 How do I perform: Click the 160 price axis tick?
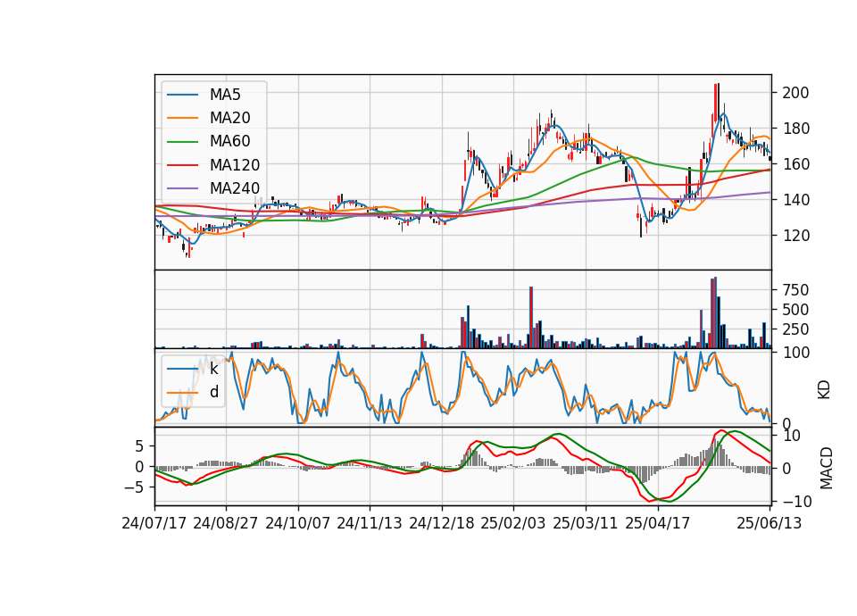click(x=795, y=164)
